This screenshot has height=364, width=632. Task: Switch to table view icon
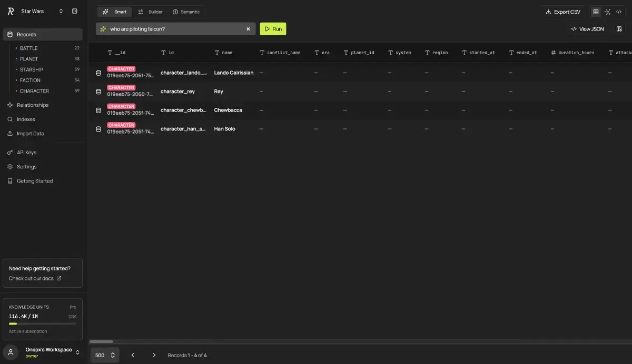point(596,12)
